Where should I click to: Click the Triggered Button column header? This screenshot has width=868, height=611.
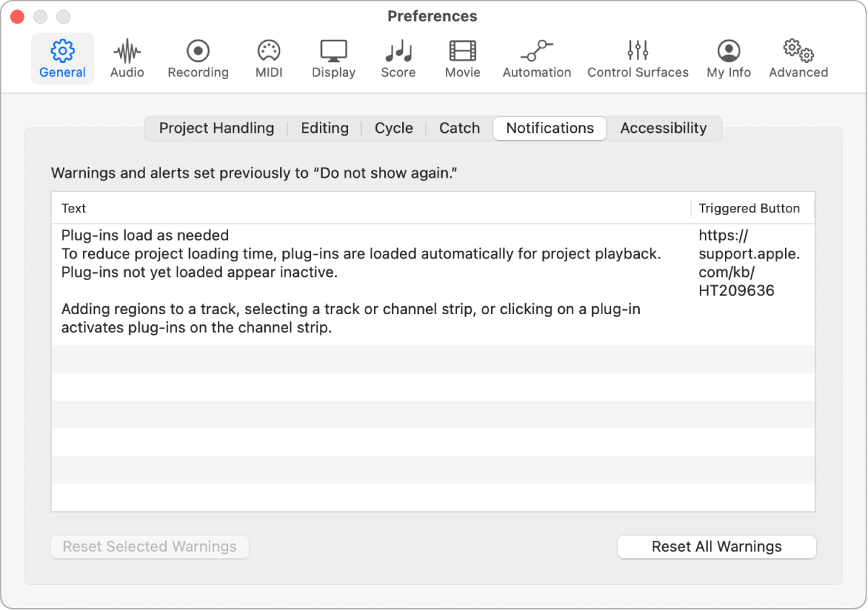[x=752, y=208]
